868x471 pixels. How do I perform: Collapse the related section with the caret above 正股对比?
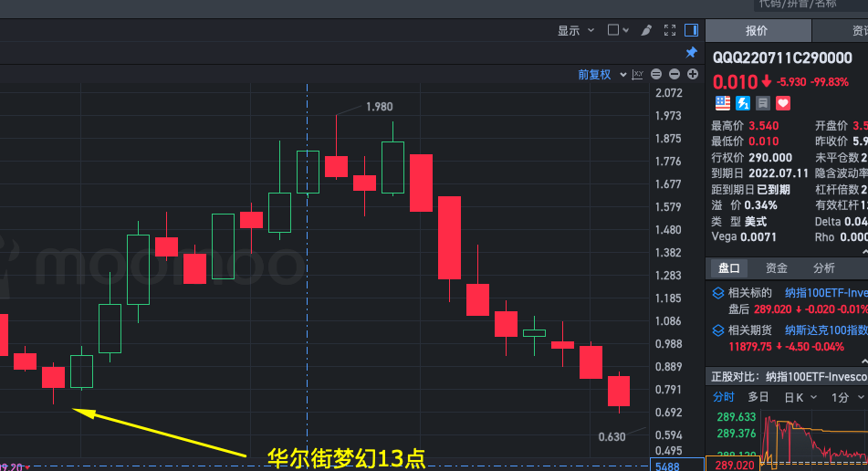[864, 361]
